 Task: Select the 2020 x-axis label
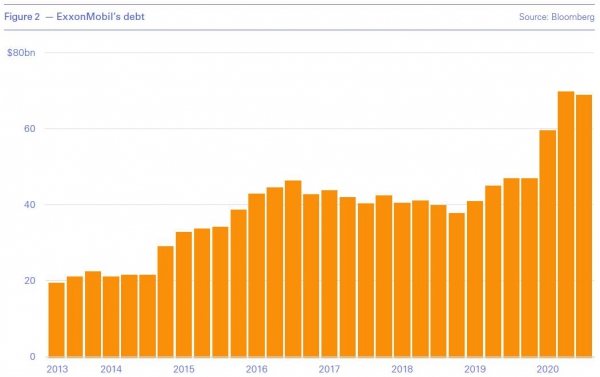[548, 369]
